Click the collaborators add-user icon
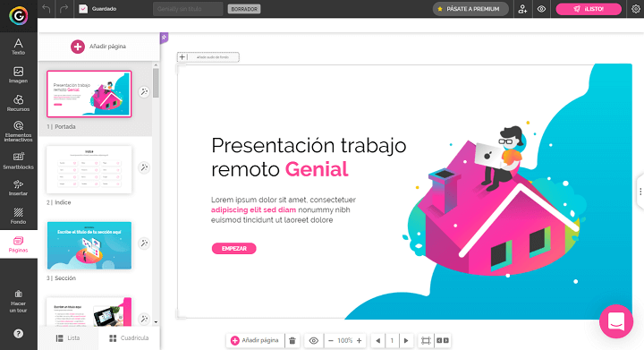644x350 pixels. pyautogui.click(x=522, y=9)
